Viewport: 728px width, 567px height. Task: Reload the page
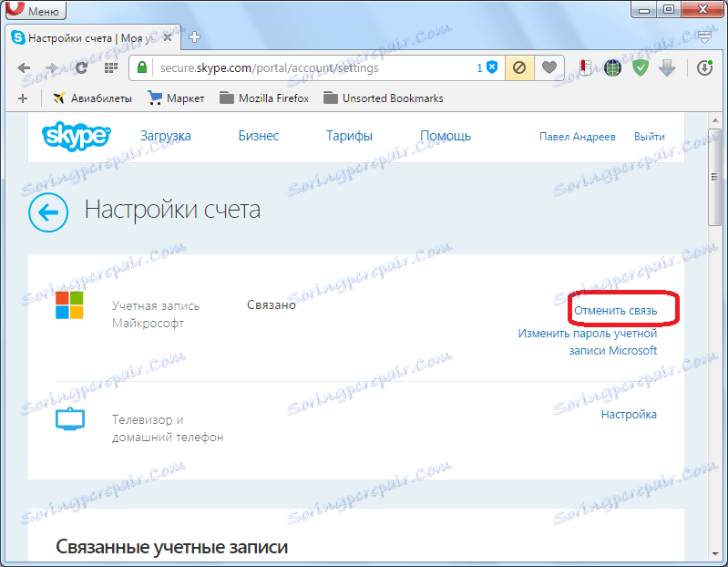pos(81,68)
